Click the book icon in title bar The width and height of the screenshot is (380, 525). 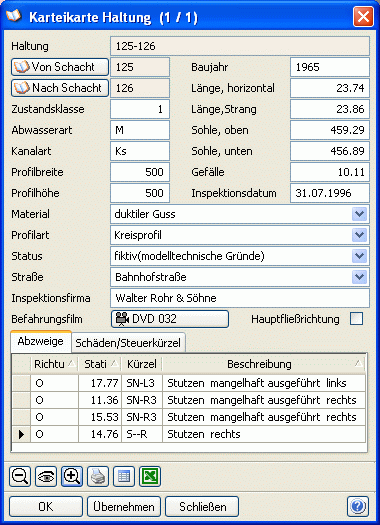(x=14, y=16)
